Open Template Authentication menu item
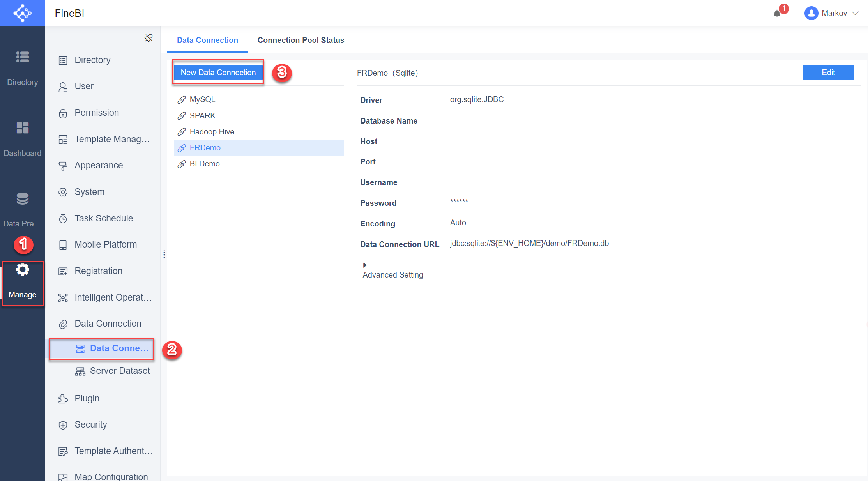 (x=103, y=451)
